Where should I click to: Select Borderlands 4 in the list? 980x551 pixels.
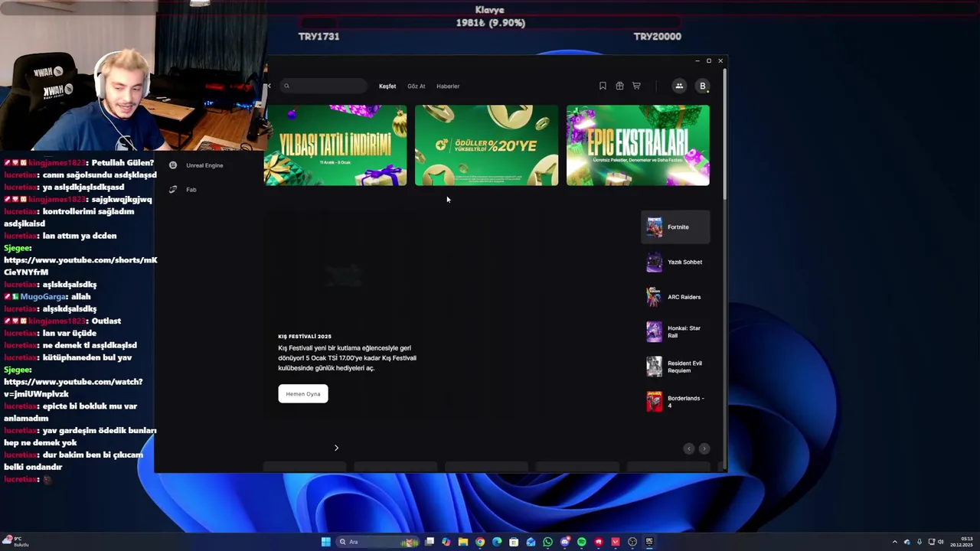(x=675, y=402)
